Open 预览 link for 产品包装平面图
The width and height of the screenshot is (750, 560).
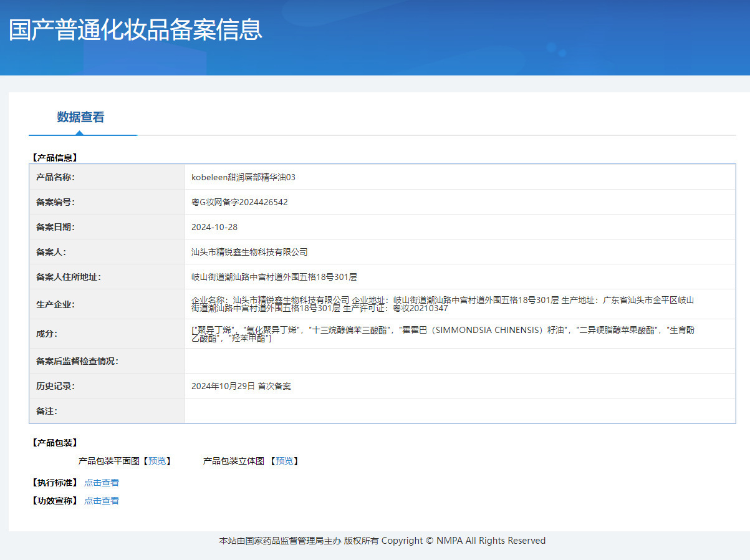tap(157, 461)
